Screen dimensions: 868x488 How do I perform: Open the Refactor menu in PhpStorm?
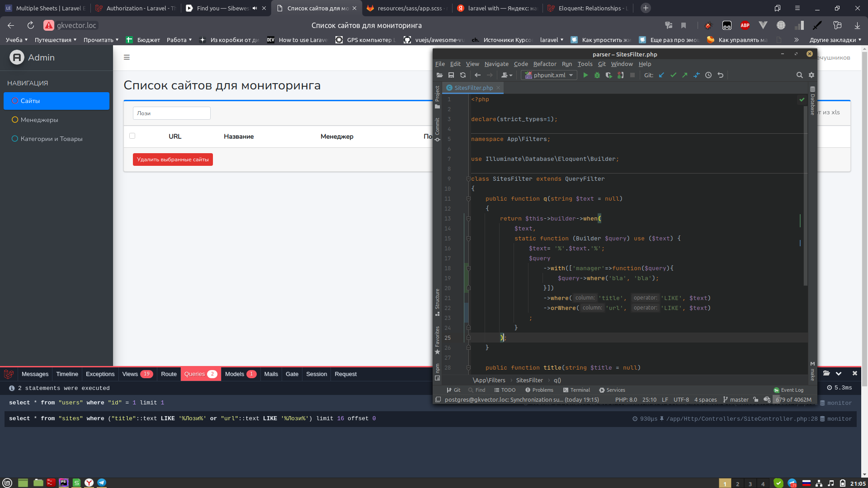tap(545, 64)
